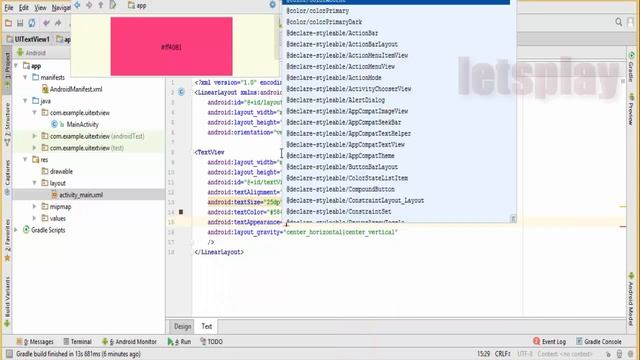The height and width of the screenshot is (360, 640).
Task: Open the Structure tool window tab
Action: coord(7,124)
